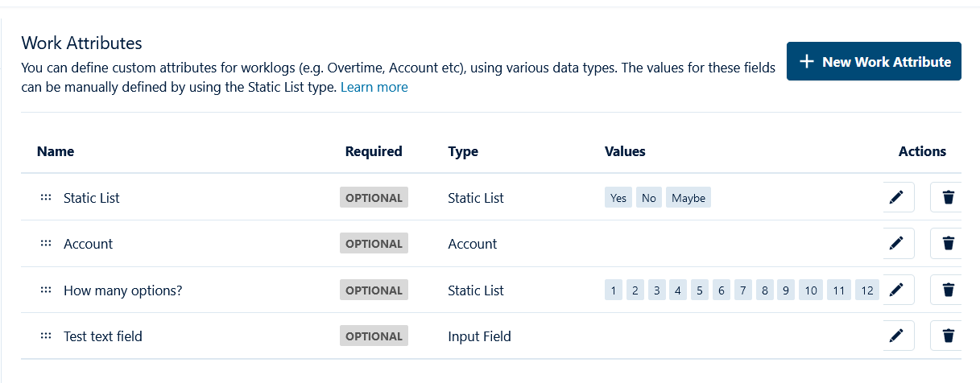Viewport: 980px width, 383px height.
Task: Select drag handle for 'How many options?'
Action: point(46,290)
